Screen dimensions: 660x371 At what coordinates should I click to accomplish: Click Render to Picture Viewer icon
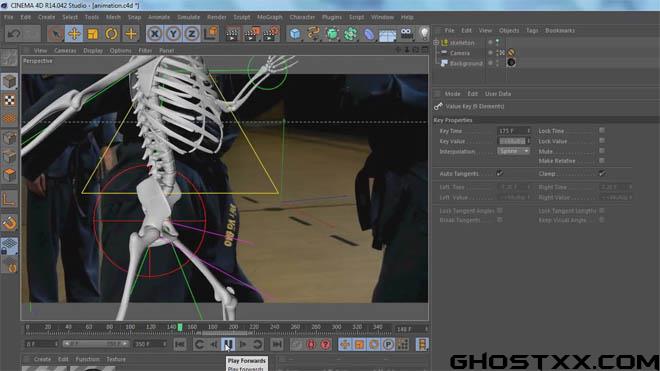coord(252,34)
